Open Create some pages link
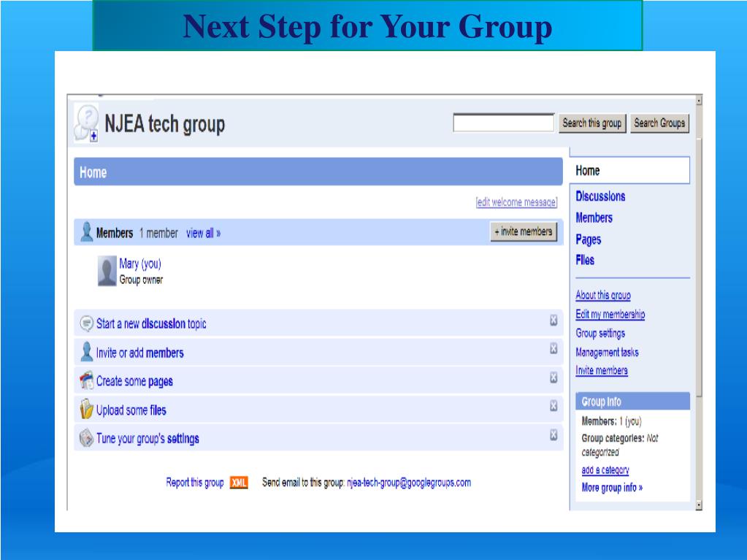The height and width of the screenshot is (560, 747). click(x=134, y=381)
